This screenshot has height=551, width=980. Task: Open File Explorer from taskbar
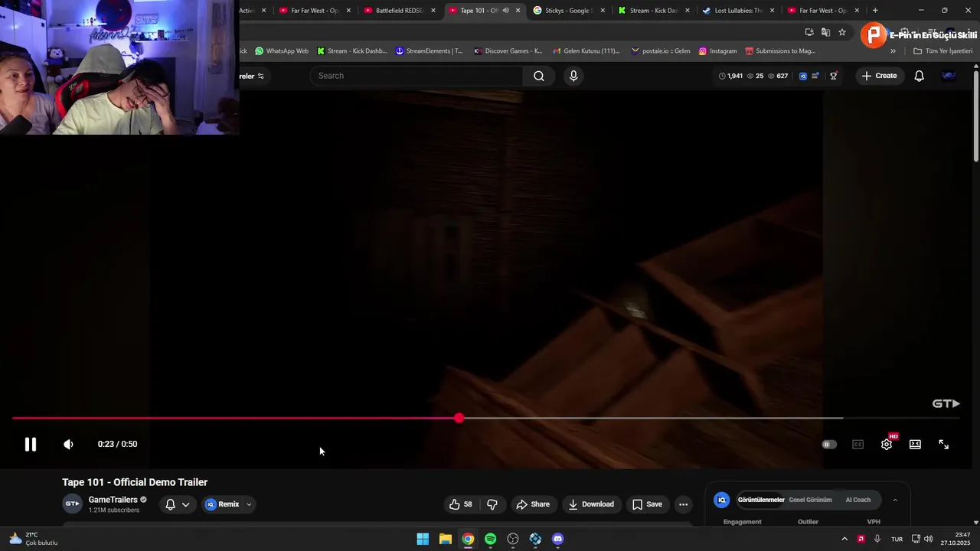[x=445, y=539]
